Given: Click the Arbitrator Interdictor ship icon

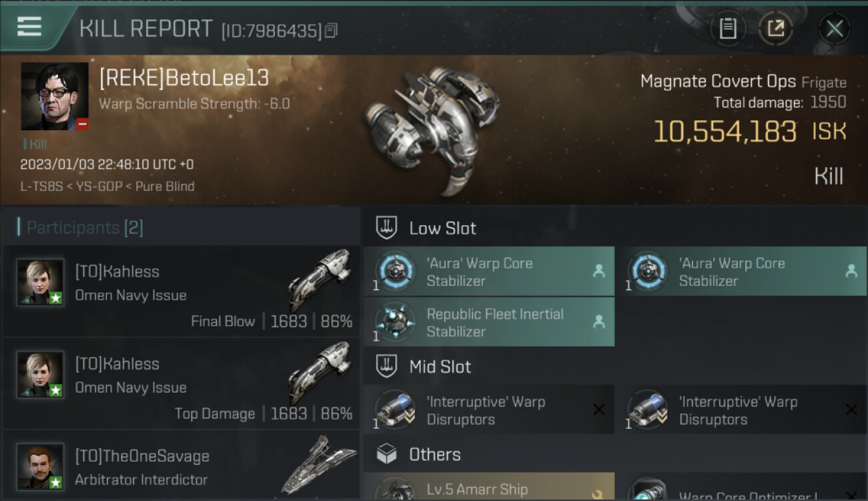Looking at the screenshot, I should tap(320, 466).
